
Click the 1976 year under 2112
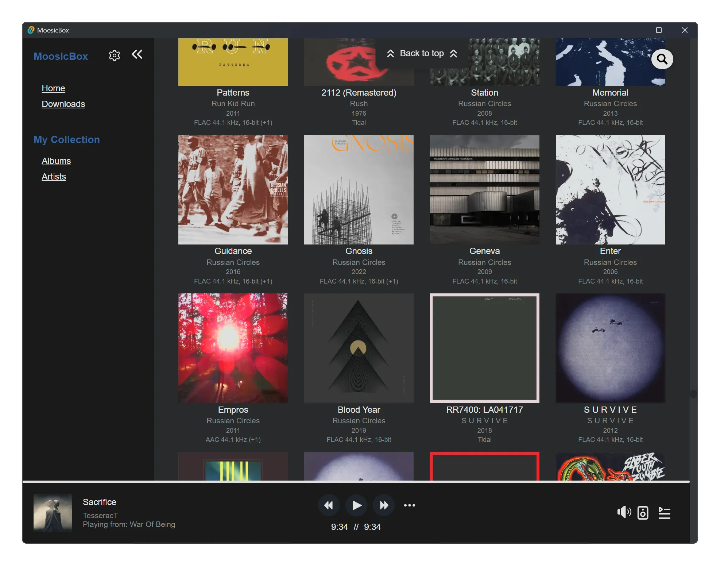pyautogui.click(x=359, y=113)
